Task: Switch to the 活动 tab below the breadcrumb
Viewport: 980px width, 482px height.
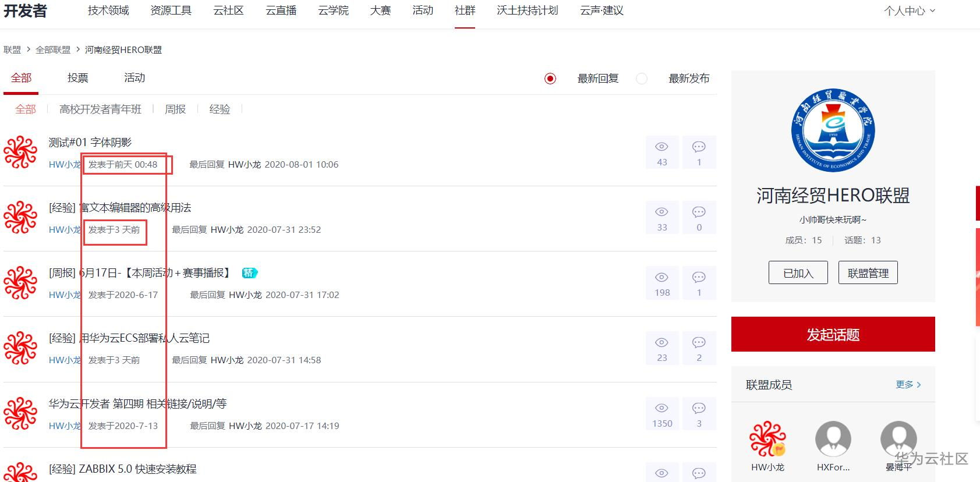Action: coord(135,78)
